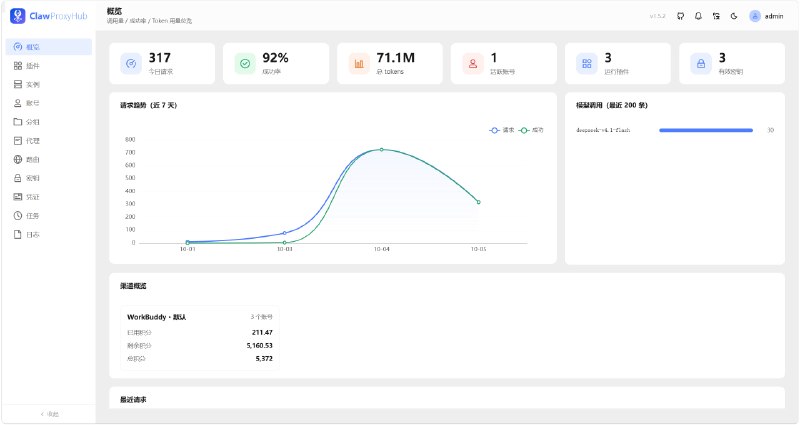
Task: Click the 3 有效密钥 value
Action: click(722, 58)
